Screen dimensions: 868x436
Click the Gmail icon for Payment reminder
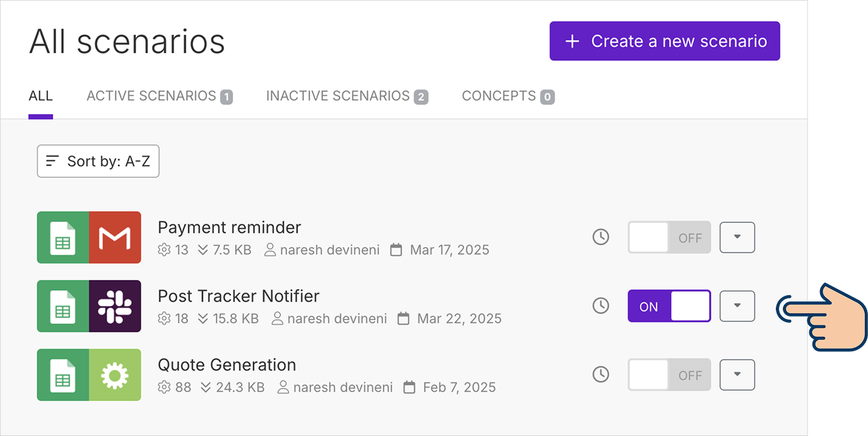[115, 238]
